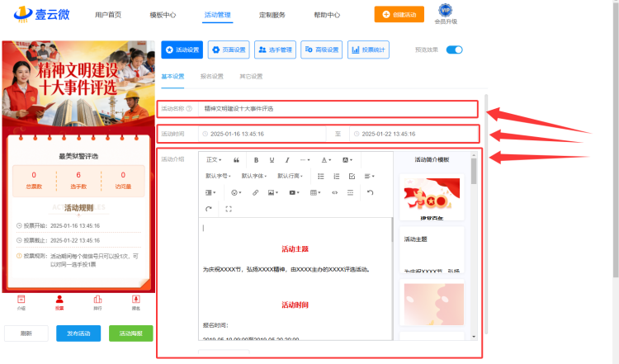Viewport: 619px width, 364px height.
Task: Open 选手管理
Action: point(275,50)
